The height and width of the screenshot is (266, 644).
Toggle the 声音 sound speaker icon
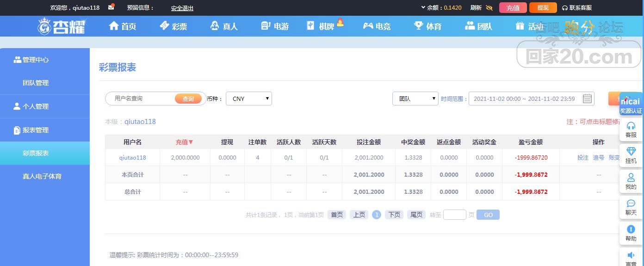coord(631,258)
